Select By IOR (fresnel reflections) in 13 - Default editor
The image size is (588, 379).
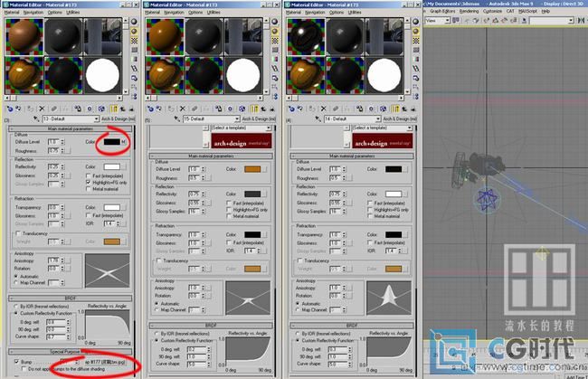tap(15, 307)
